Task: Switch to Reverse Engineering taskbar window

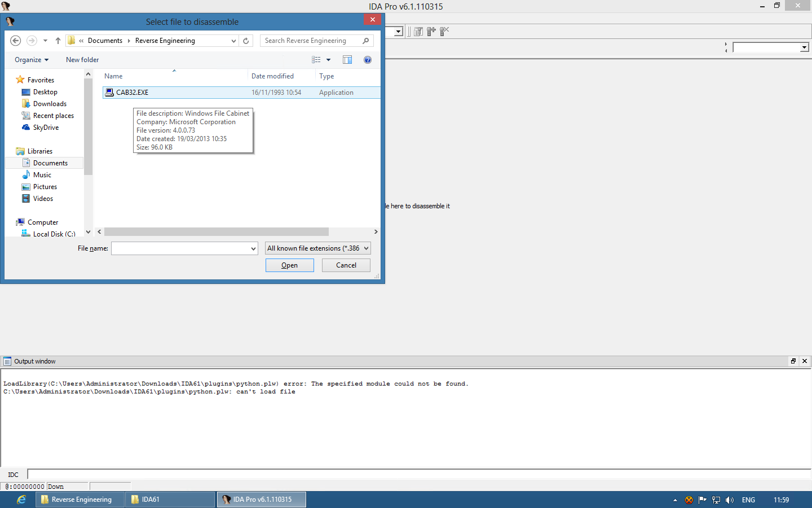Action: pos(81,500)
